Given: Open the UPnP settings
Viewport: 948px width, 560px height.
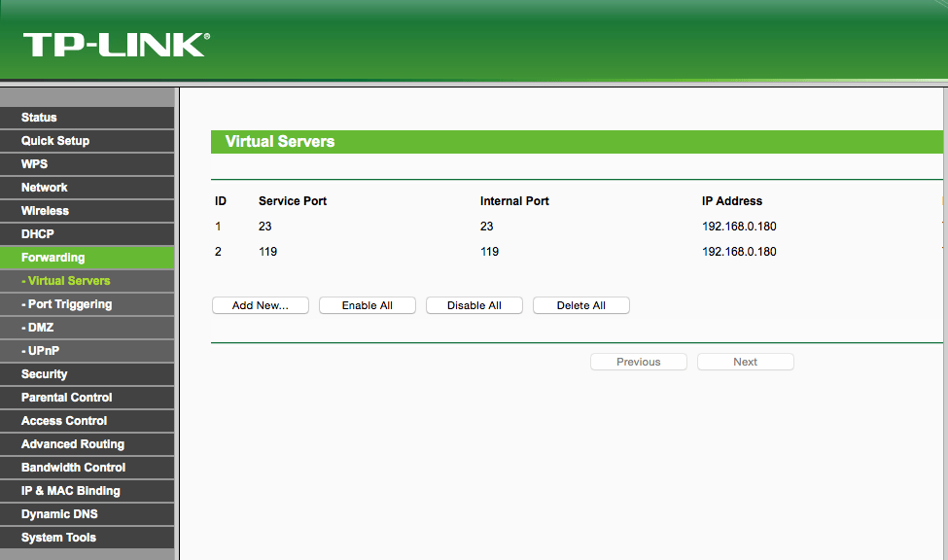Looking at the screenshot, I should click(39, 350).
